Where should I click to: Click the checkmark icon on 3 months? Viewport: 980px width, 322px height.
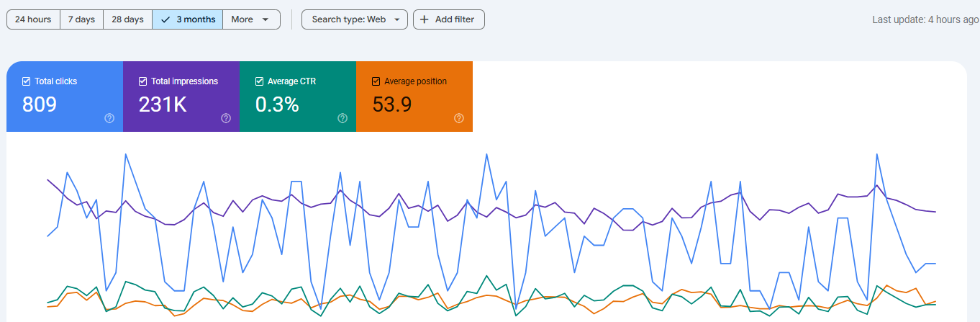tap(165, 19)
